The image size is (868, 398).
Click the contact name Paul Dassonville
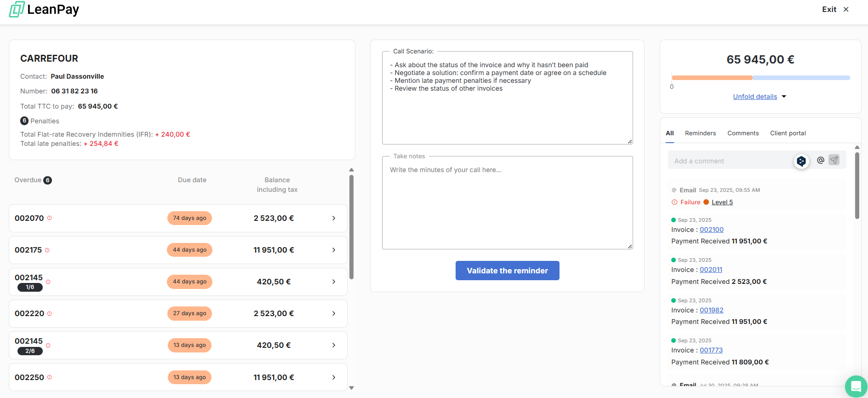[77, 76]
